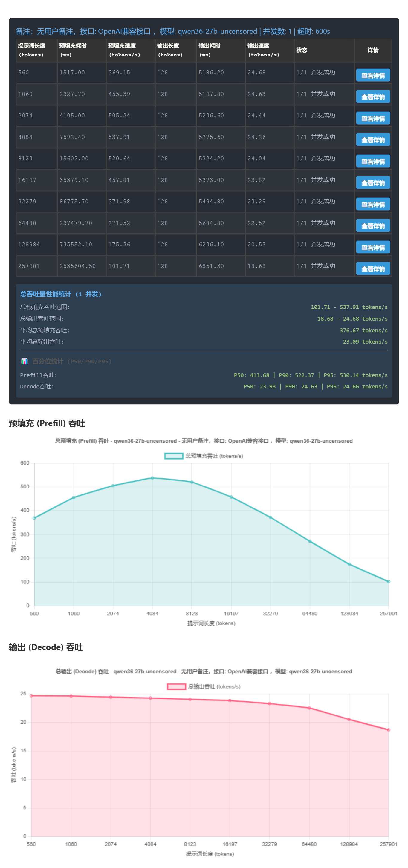Click the 总吞吐量性能统计 heading
Image resolution: width=408 pixels, height=868 pixels.
click(x=61, y=294)
